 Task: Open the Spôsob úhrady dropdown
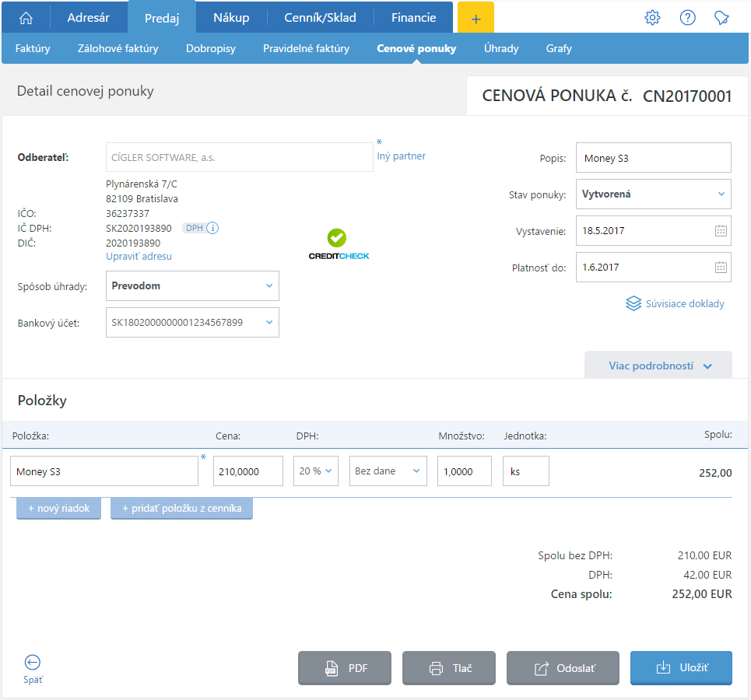point(192,286)
